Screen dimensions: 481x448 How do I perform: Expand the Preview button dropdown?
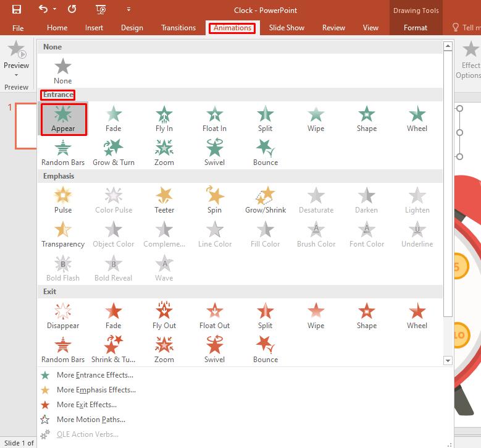[16, 75]
